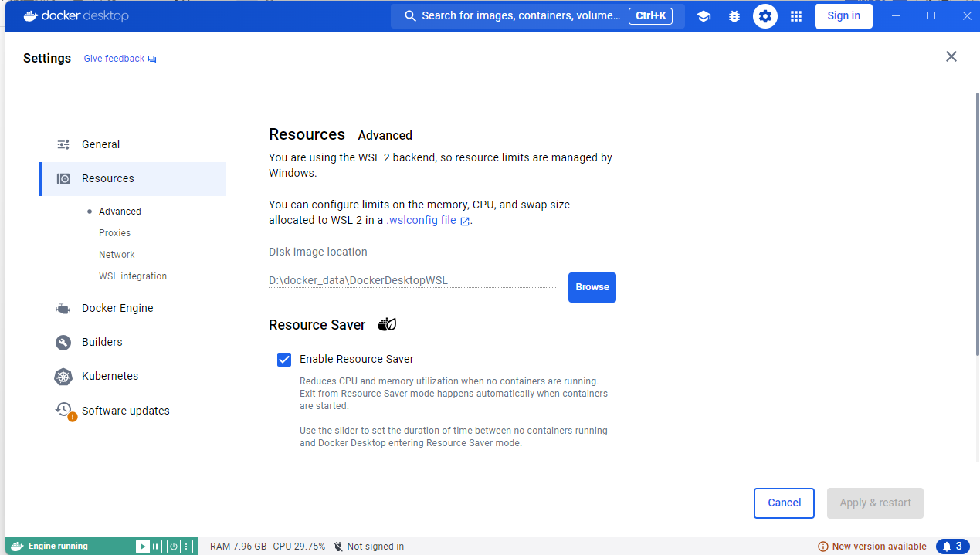
Task: Open Docker Engine settings section
Action: pos(132,308)
